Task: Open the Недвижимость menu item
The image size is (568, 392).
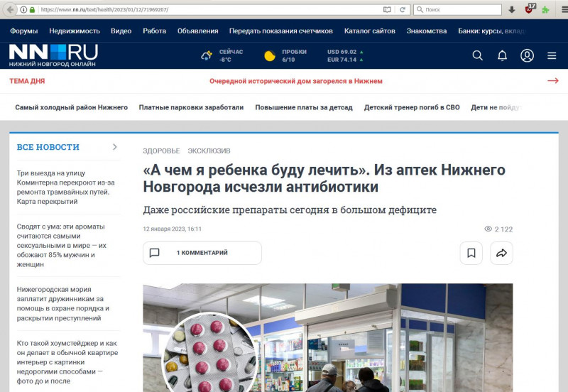Action: (75, 31)
